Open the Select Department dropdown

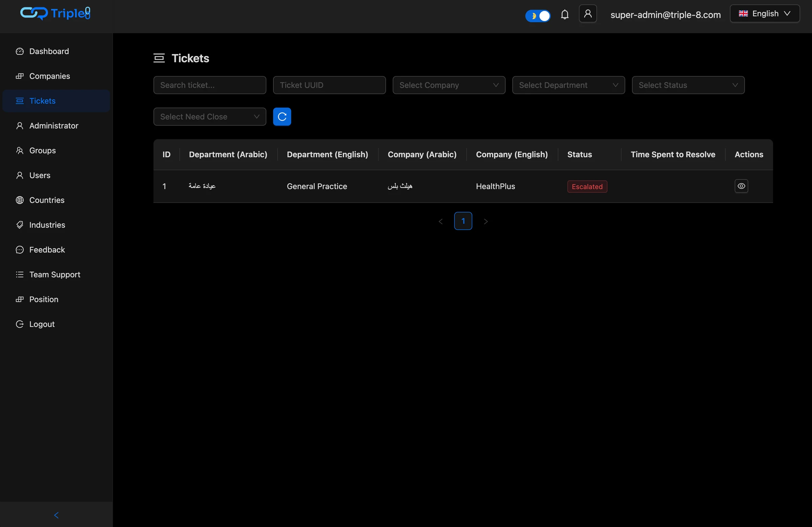click(x=568, y=85)
